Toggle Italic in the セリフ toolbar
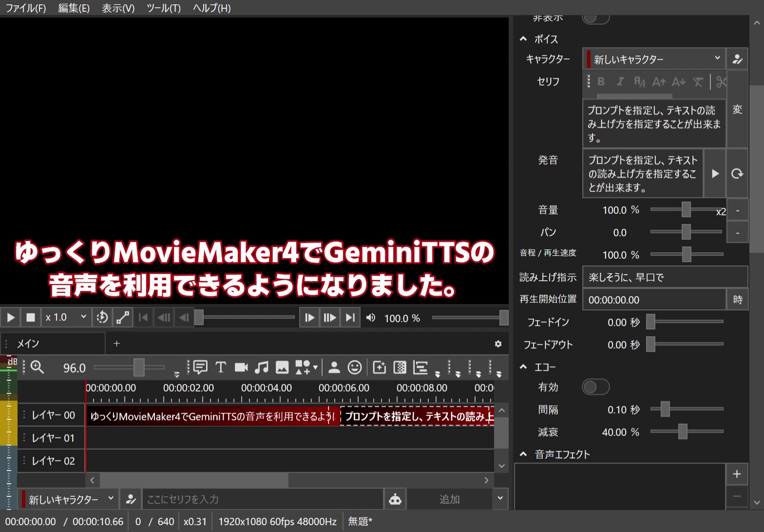 (620, 82)
